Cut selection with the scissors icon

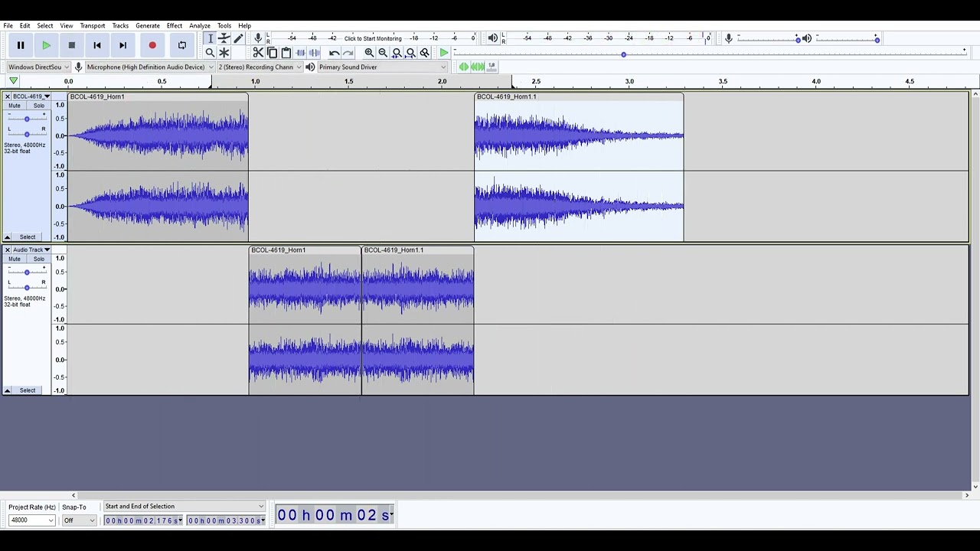[x=258, y=53]
